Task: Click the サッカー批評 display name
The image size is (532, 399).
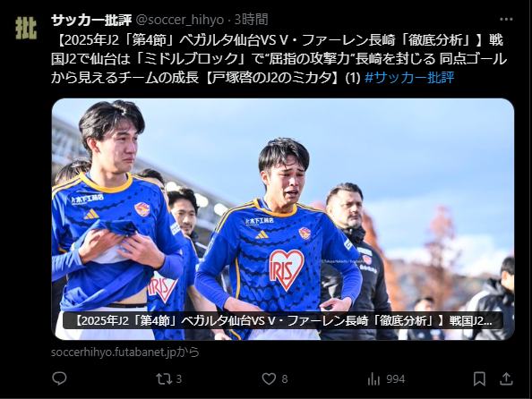Action: [91, 20]
